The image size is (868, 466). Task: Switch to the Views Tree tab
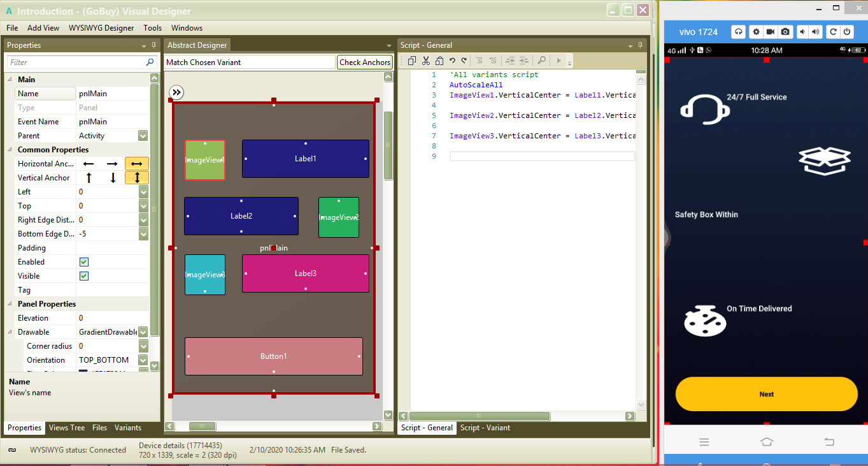(67, 428)
